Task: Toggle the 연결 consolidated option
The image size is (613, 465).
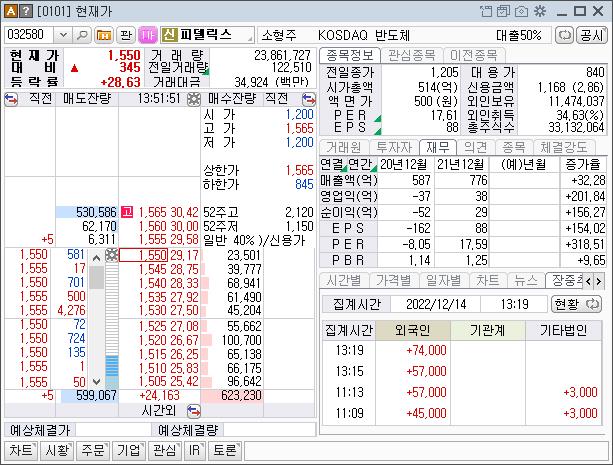Action: click(333, 165)
